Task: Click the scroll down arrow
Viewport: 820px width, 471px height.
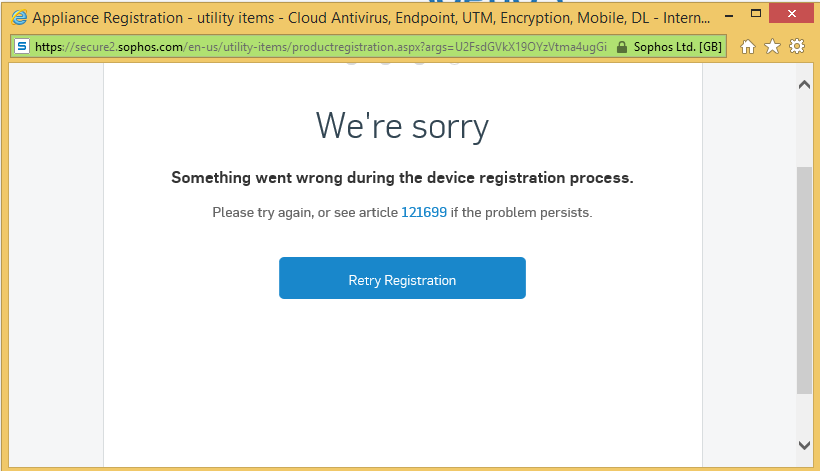Action: coord(804,445)
